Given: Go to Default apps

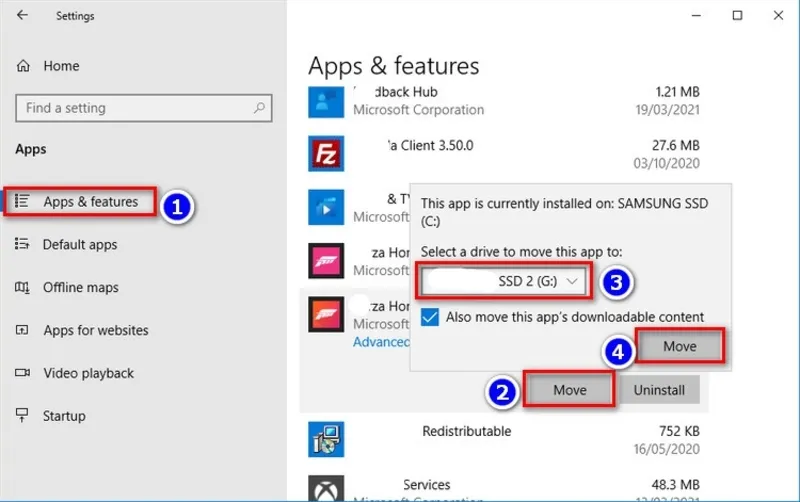Looking at the screenshot, I should 79,245.
